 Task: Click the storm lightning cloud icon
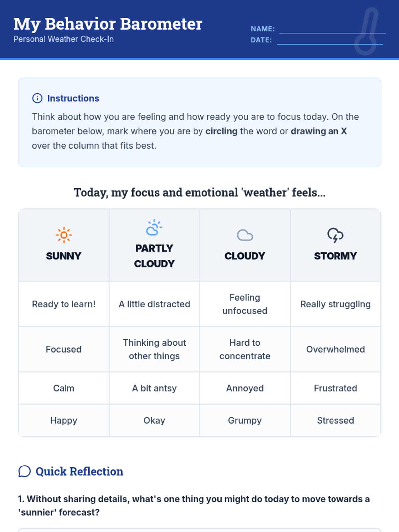(x=335, y=235)
